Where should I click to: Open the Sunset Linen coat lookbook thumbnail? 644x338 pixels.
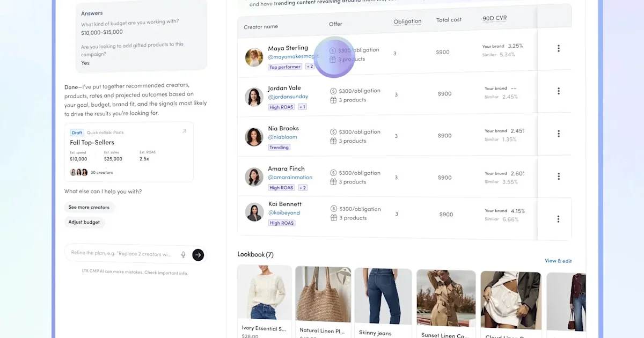click(x=446, y=298)
